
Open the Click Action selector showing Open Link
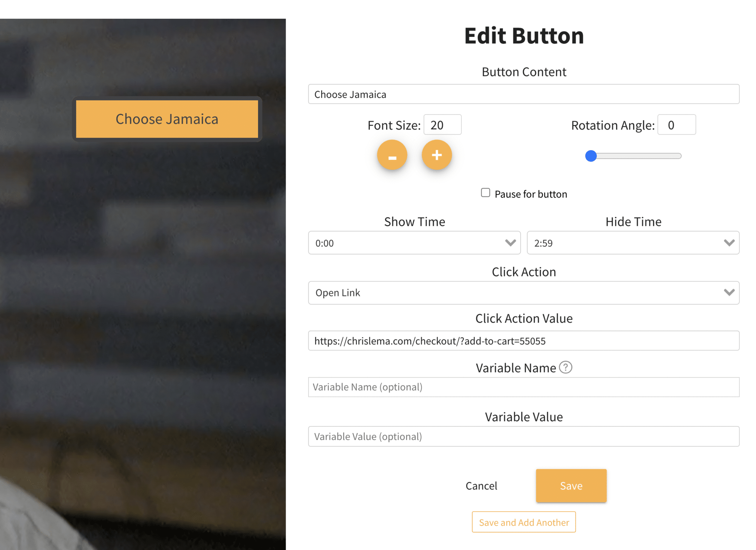523,293
